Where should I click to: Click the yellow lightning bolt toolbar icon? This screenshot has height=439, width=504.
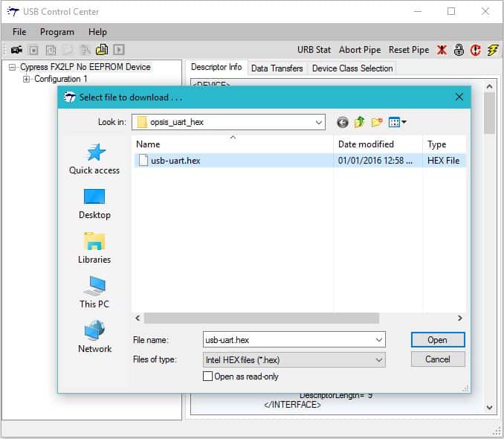click(492, 50)
